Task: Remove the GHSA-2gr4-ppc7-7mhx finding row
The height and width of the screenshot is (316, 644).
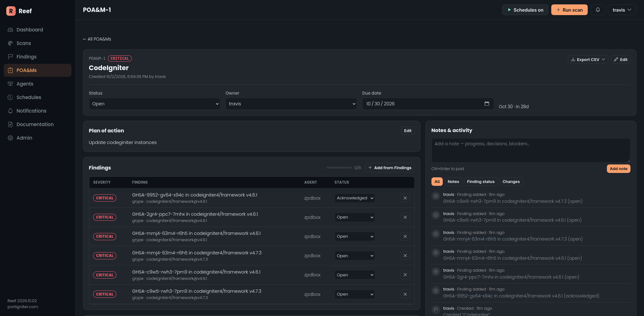Action: 405,217
